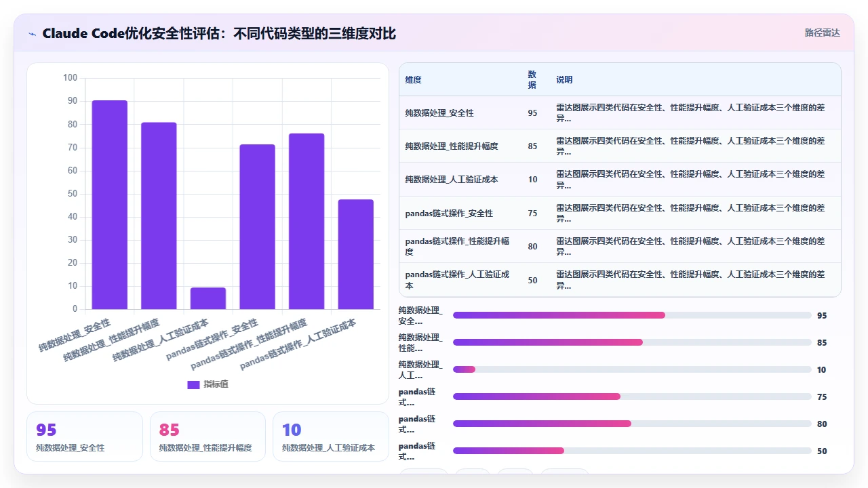This screenshot has width=868, height=488.
Task: Click the 说明 column header
Action: (x=564, y=80)
